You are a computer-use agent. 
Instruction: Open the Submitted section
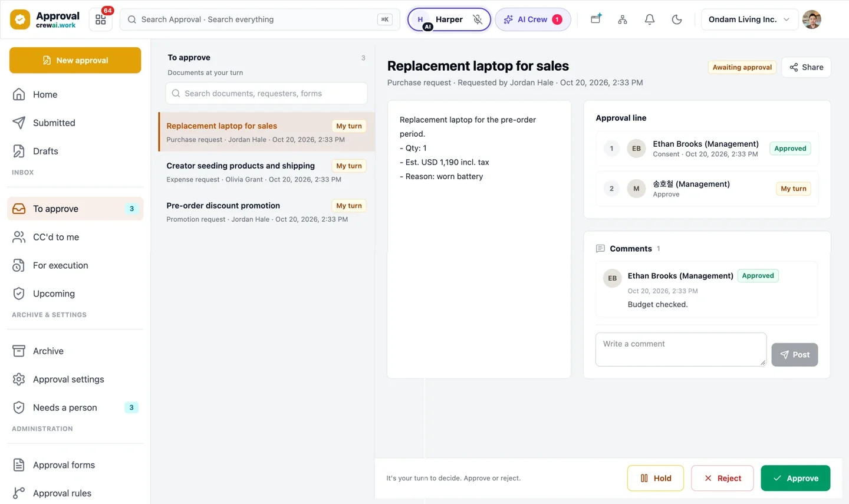75,123
